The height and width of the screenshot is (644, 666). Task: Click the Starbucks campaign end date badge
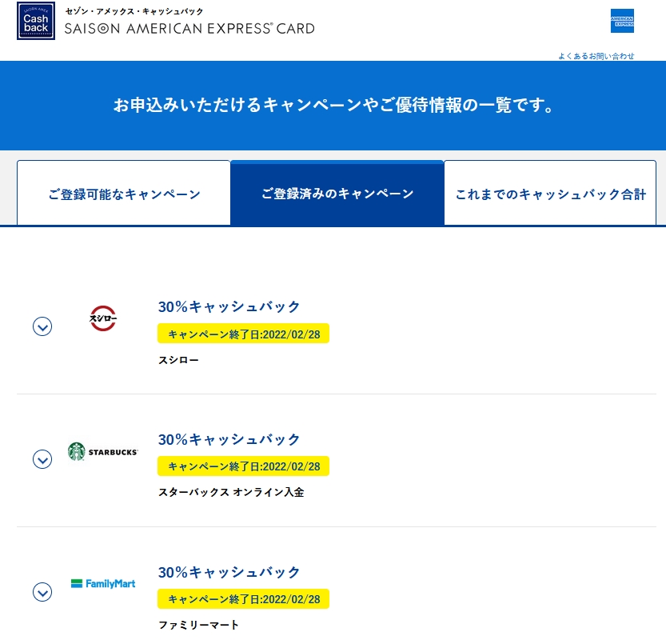click(243, 466)
